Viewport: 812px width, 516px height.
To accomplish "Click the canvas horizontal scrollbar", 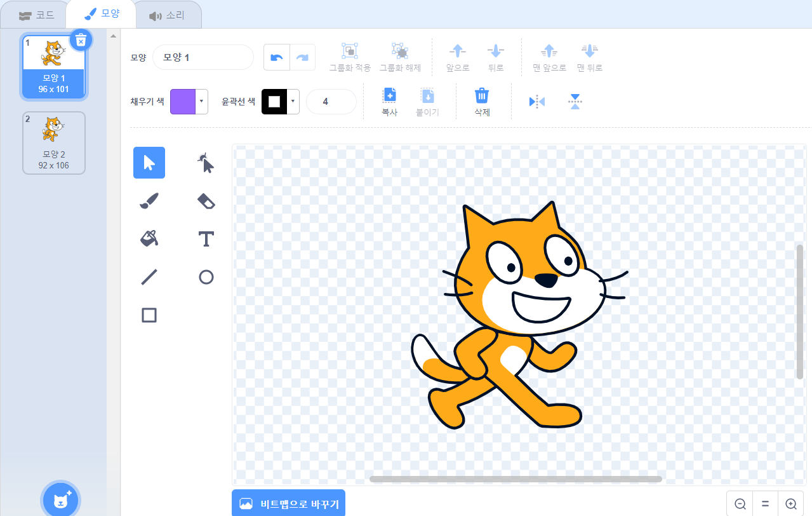I will (x=516, y=479).
